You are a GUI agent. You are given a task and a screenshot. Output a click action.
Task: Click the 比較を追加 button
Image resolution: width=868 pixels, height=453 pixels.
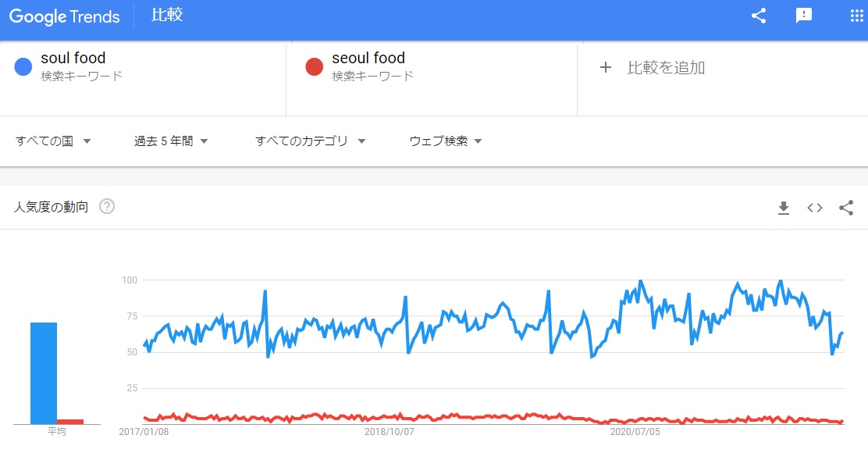[x=666, y=68]
